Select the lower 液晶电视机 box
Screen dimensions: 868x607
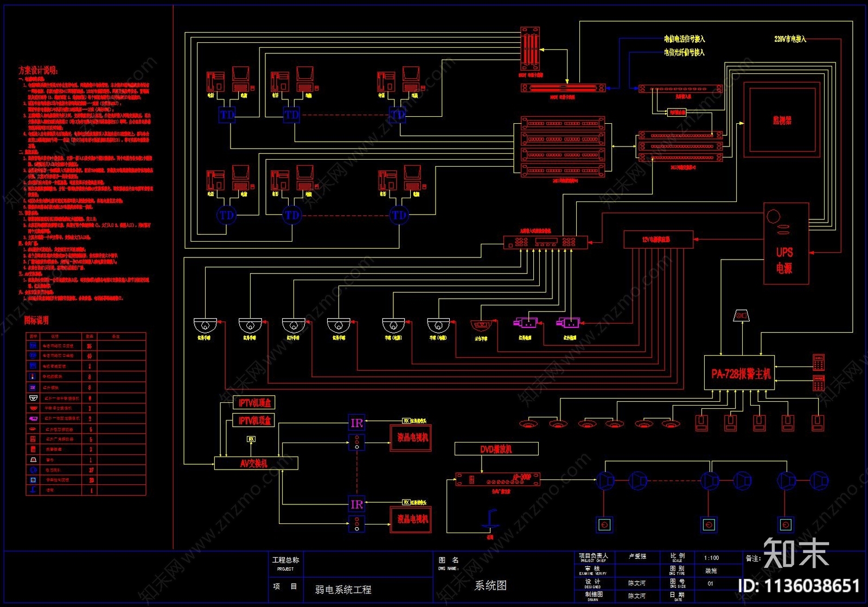412,519
